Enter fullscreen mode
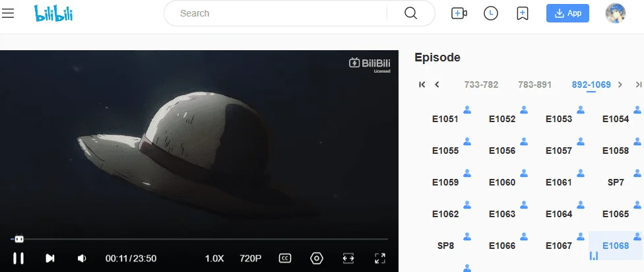This screenshot has height=272, width=644. (380, 258)
